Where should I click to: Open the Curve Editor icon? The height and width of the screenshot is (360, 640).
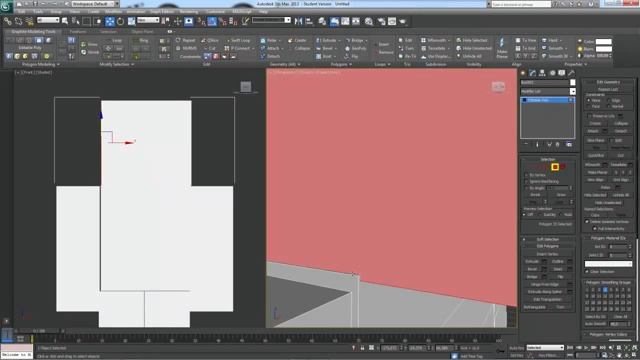click(x=345, y=21)
